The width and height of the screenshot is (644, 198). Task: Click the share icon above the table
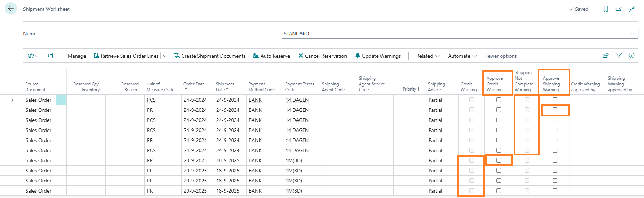click(605, 56)
